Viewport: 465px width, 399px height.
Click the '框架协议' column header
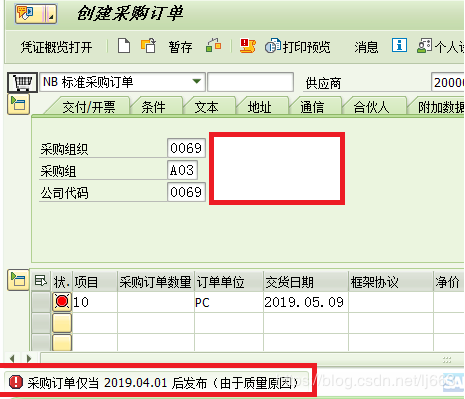(391, 282)
